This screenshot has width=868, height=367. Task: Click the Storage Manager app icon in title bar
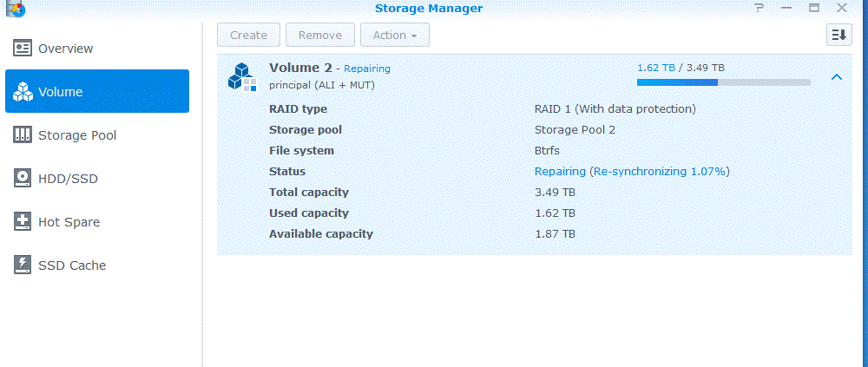[15, 9]
